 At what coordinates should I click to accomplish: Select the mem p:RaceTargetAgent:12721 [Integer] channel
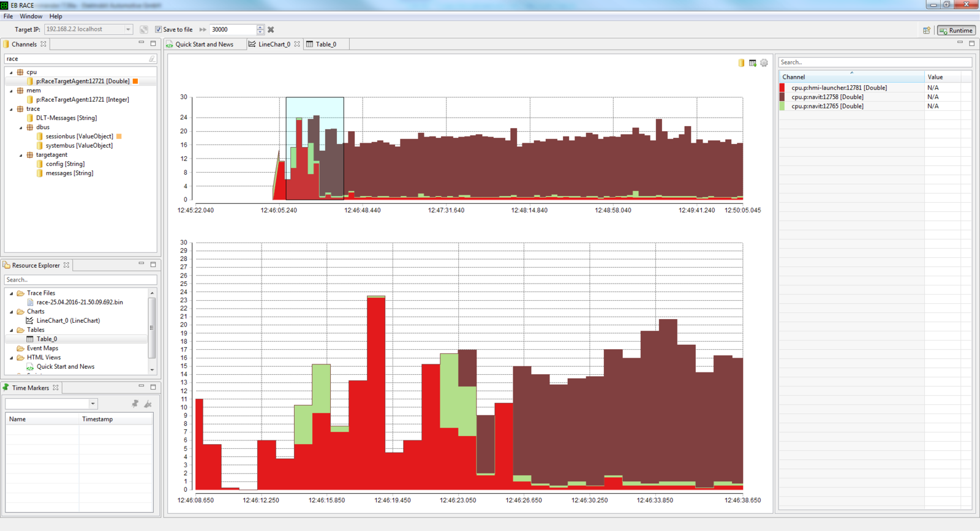tap(83, 99)
